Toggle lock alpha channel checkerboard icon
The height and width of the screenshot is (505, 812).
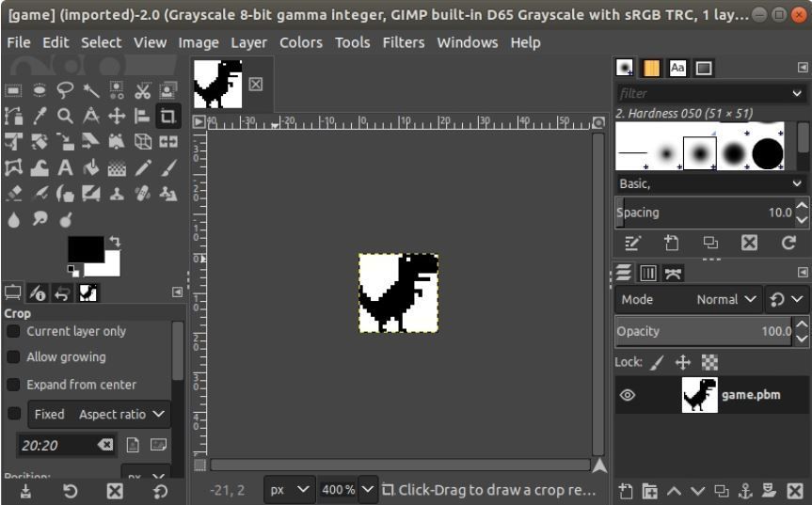point(709,362)
